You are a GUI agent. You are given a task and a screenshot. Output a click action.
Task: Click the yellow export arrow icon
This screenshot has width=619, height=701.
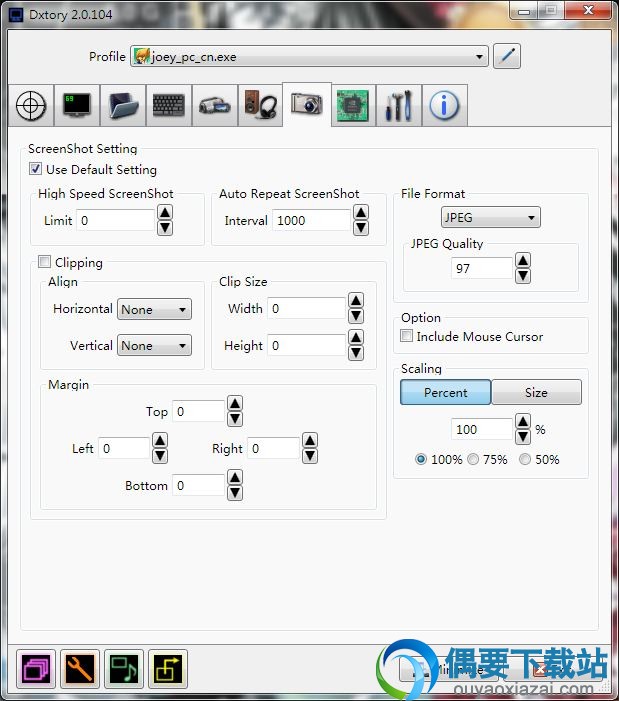coord(168,669)
